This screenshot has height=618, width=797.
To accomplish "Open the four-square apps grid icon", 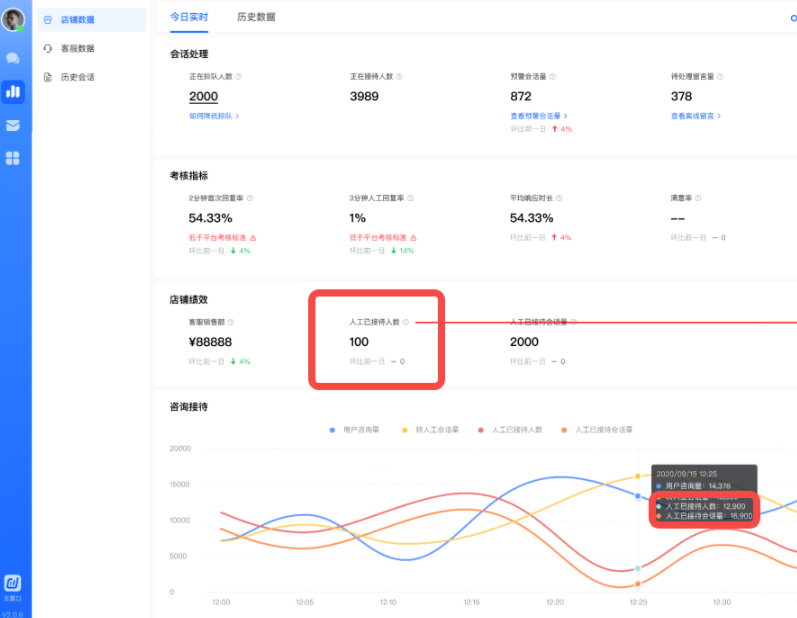I will [13, 158].
